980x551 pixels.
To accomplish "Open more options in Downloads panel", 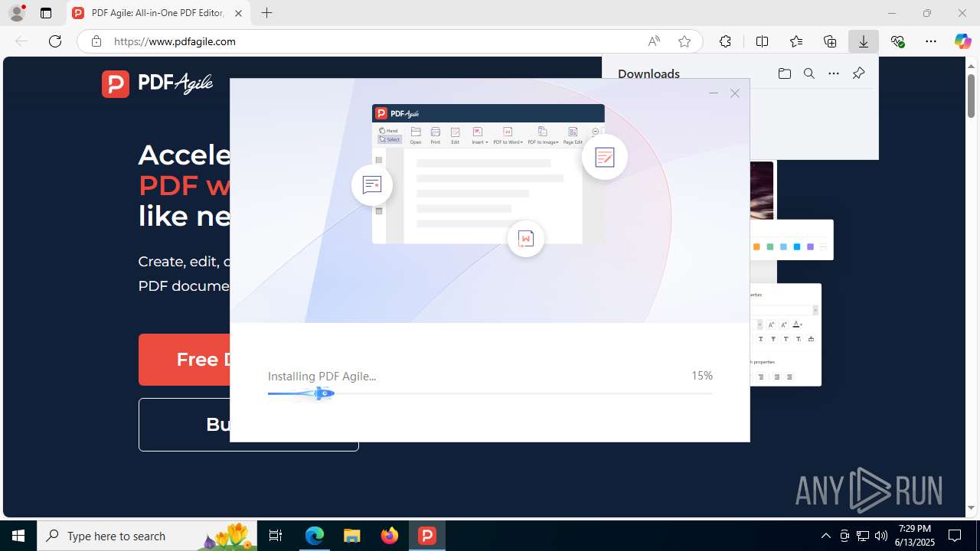I will pyautogui.click(x=834, y=73).
